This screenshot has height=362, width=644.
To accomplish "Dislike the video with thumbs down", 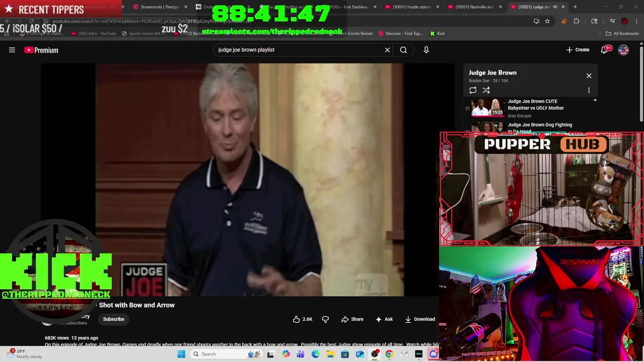I will [326, 319].
